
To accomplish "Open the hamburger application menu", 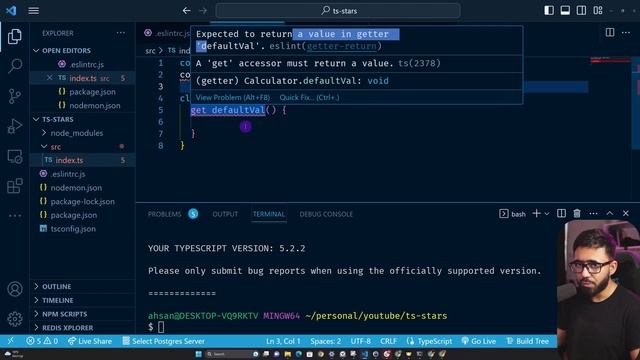I will coord(33,11).
